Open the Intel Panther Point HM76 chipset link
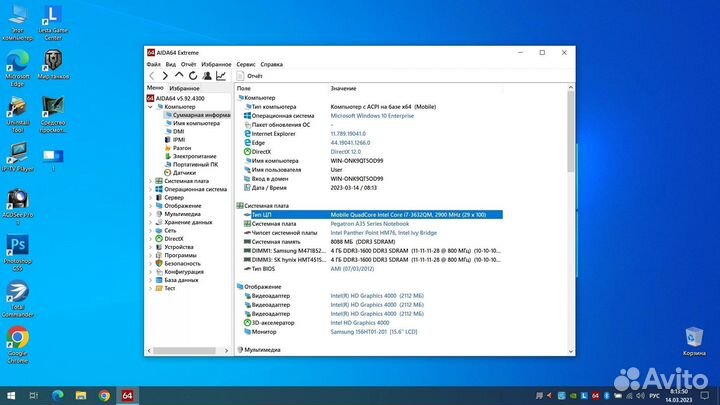The width and height of the screenshot is (720, 405). pos(383,233)
